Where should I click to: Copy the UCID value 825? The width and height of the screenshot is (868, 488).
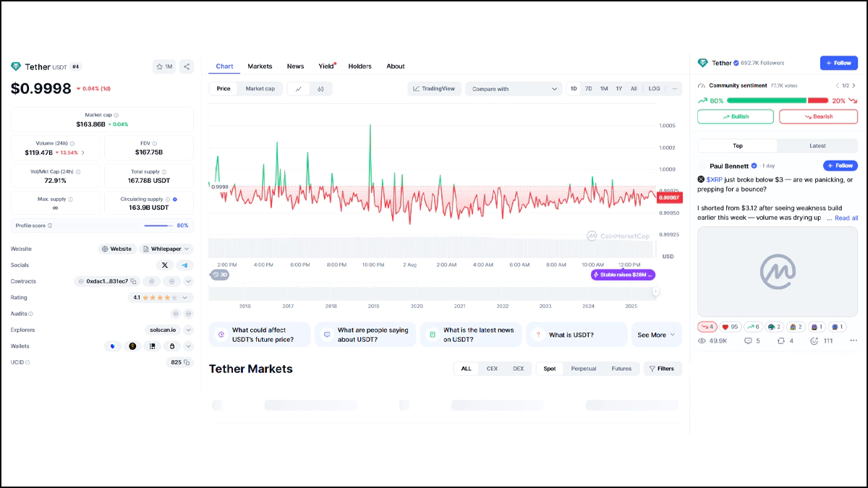coord(186,362)
